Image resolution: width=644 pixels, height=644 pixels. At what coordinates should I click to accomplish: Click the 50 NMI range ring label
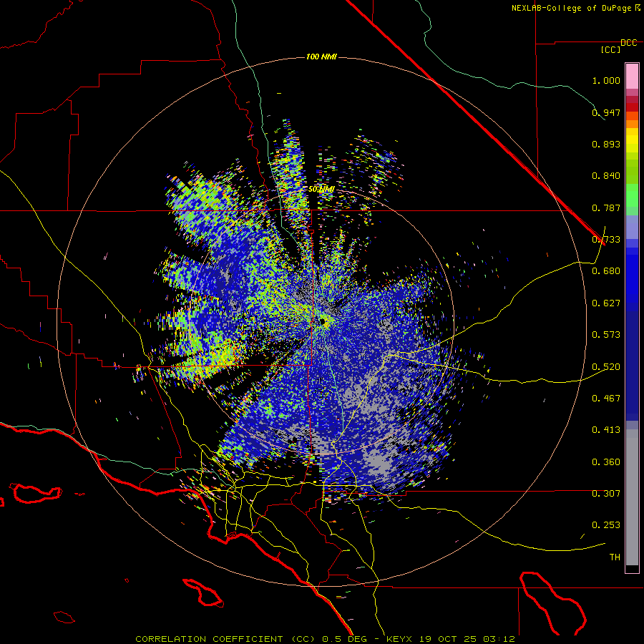[x=321, y=190]
